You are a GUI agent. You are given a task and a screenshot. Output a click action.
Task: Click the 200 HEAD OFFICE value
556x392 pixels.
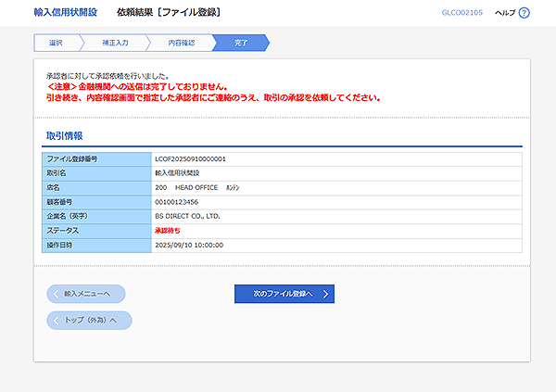[x=196, y=188]
